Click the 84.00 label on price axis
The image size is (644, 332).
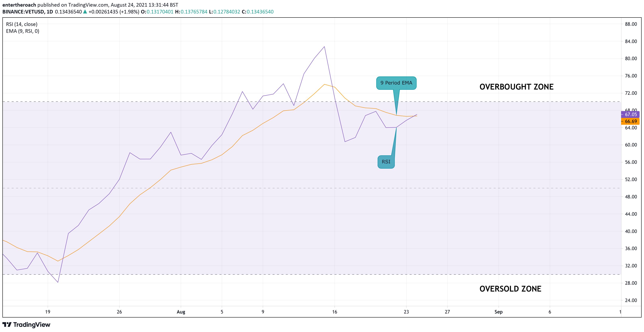[631, 41]
